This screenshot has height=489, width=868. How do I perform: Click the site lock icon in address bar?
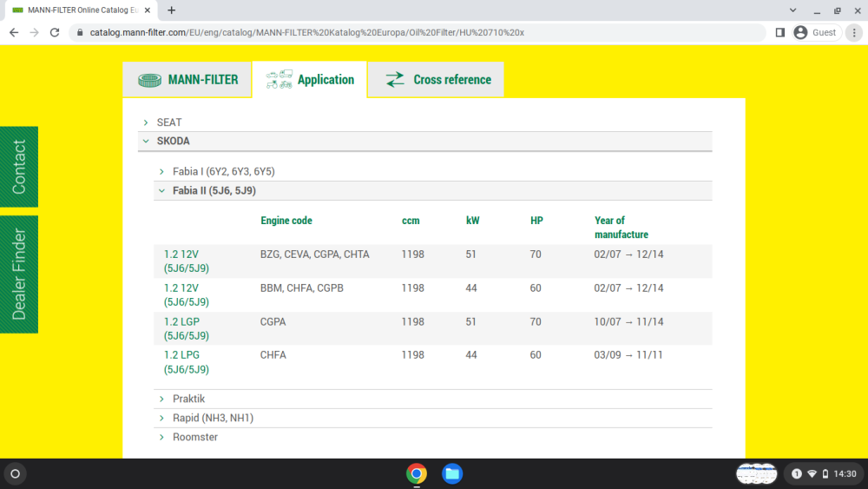[80, 33]
